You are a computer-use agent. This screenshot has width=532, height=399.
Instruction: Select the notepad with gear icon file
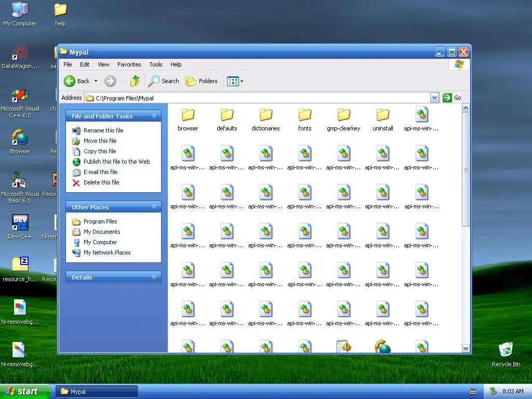click(343, 347)
